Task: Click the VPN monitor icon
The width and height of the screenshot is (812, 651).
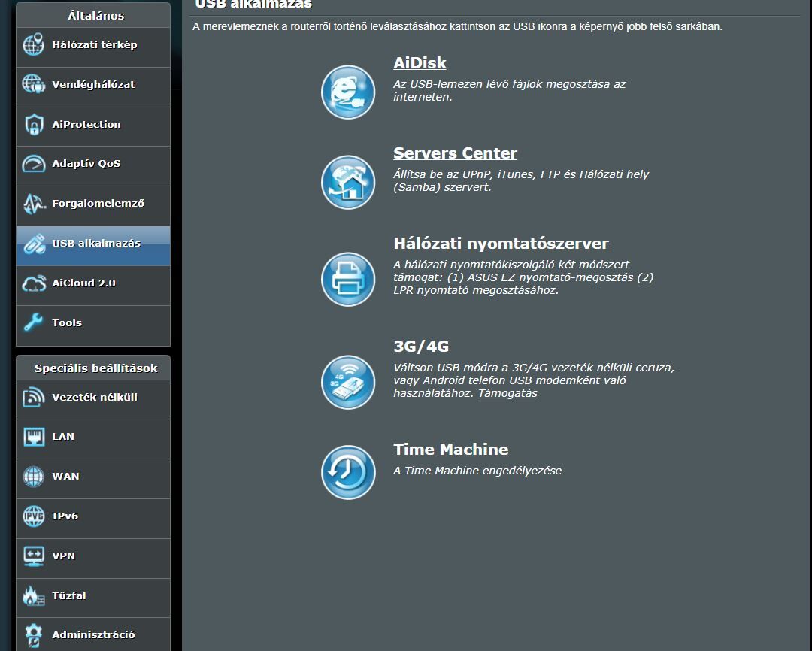Action: tap(34, 556)
